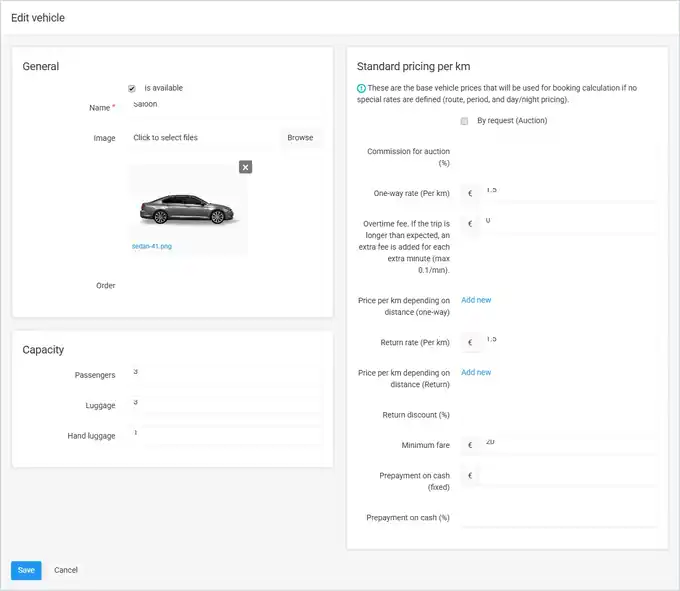Click the Minimum fare label

coord(425,445)
